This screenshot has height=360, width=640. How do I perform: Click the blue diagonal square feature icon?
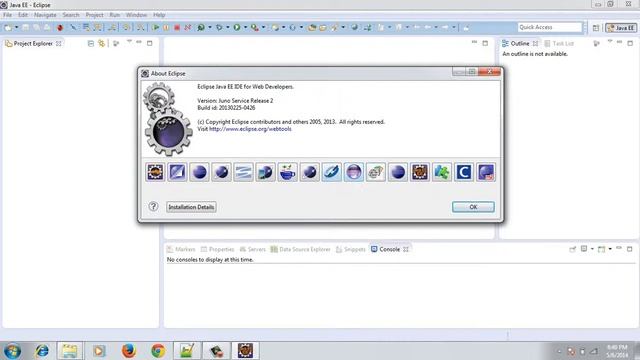178,172
